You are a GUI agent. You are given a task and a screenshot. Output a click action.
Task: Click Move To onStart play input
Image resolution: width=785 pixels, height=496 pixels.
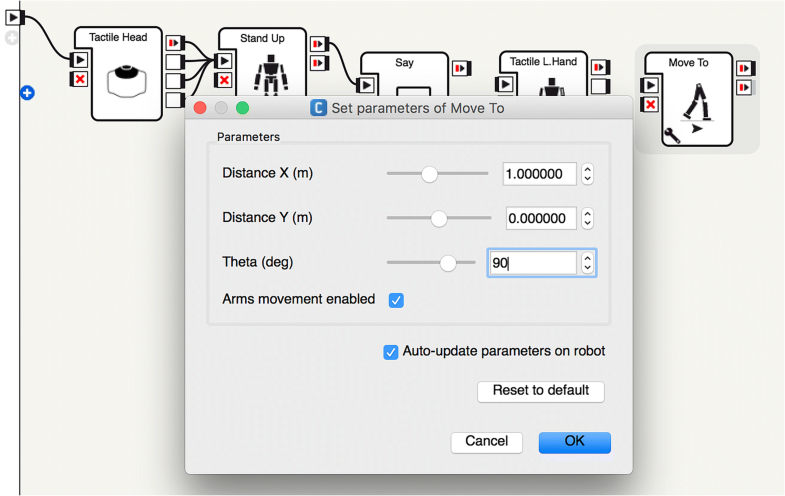[x=650, y=86]
